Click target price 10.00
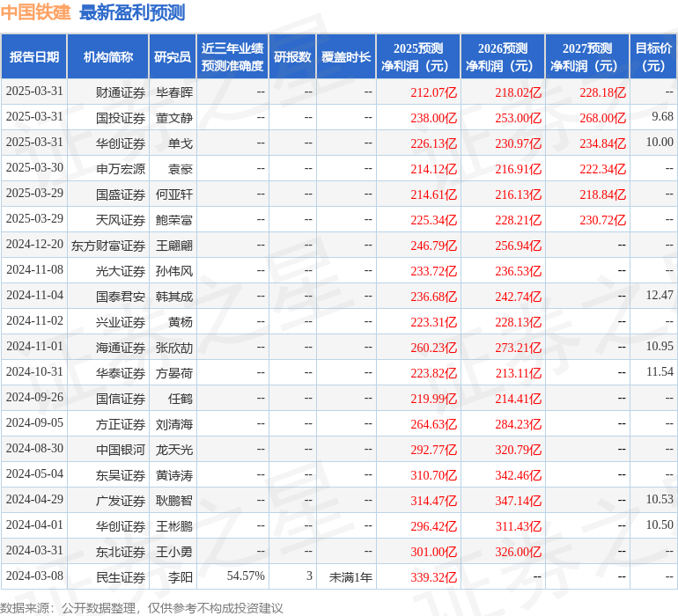This screenshot has width=678, height=616. click(660, 143)
